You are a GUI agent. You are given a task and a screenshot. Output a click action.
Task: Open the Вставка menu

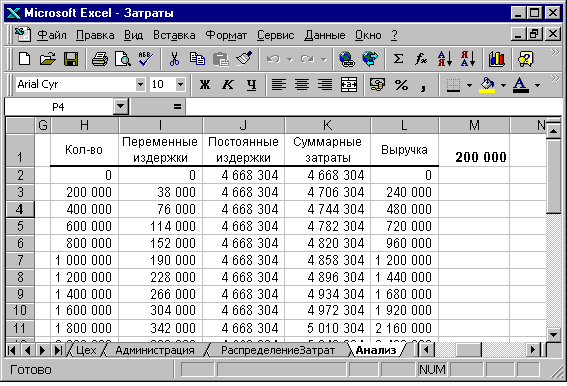pos(174,35)
